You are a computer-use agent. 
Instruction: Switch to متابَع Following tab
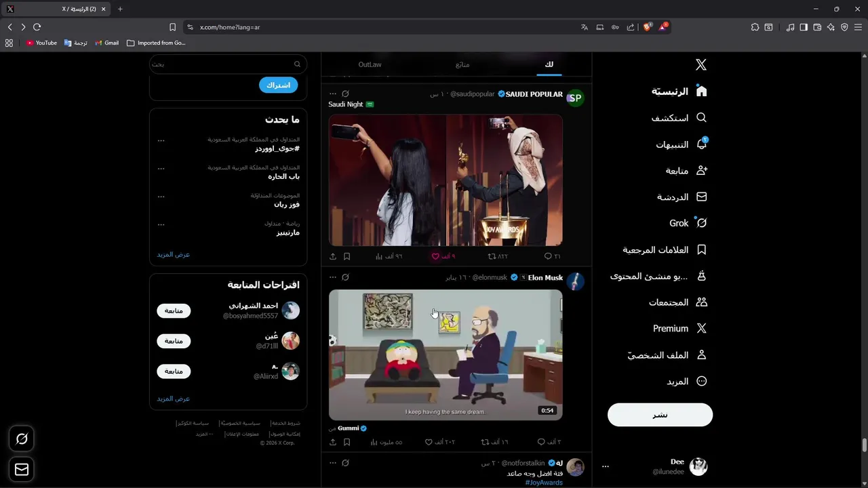coord(462,64)
